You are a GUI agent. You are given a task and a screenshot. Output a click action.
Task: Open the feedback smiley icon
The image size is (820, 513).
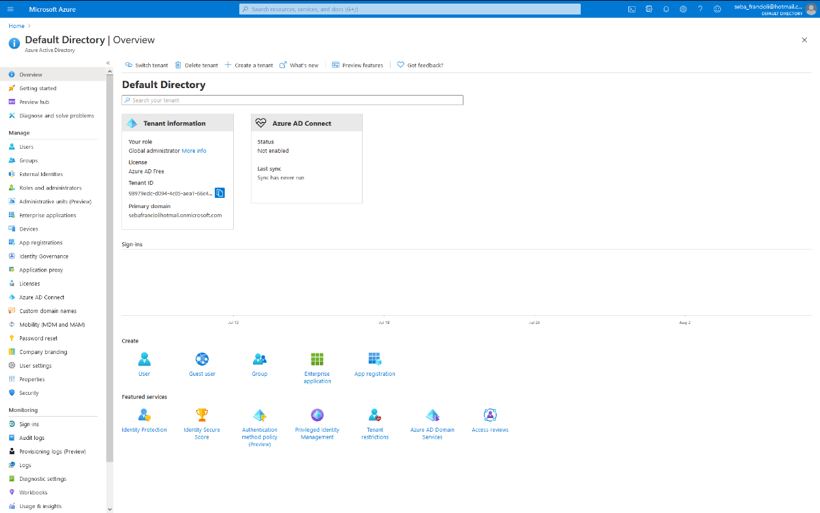717,9
